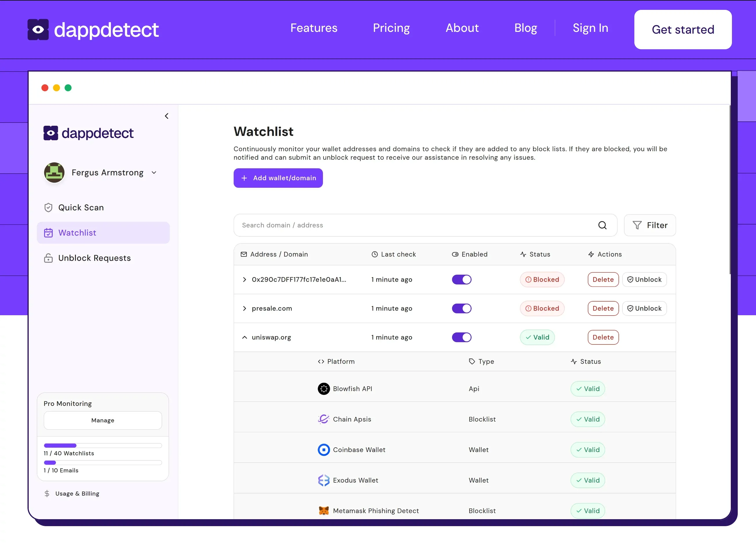Open the Pricing nav item
Image resolution: width=756 pixels, height=547 pixels.
pos(391,28)
